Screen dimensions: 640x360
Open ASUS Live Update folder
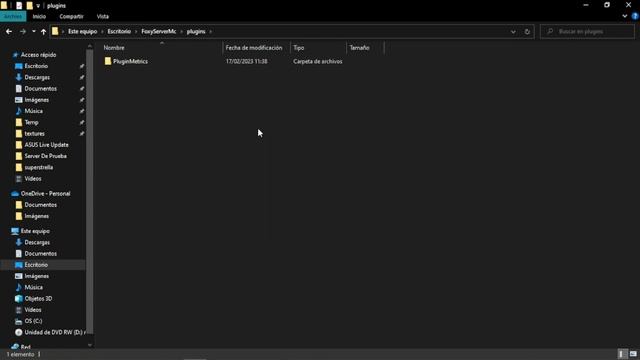(x=46, y=145)
